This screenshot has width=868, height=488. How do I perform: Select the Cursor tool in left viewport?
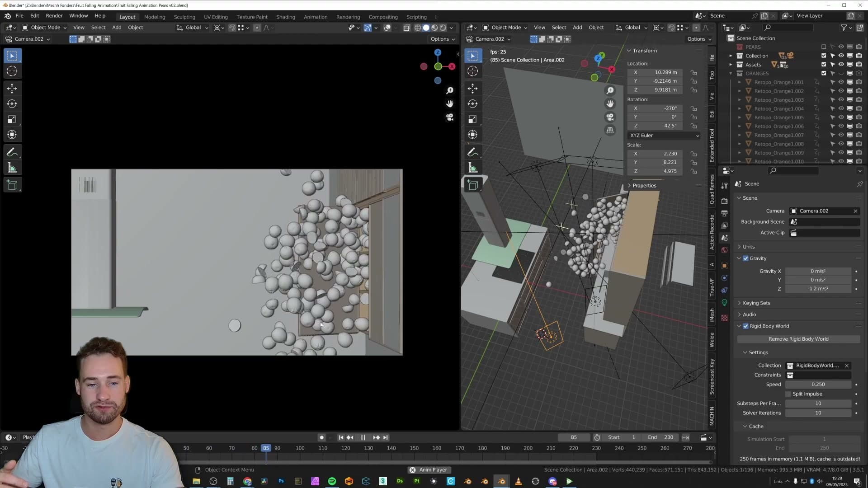pos(12,71)
